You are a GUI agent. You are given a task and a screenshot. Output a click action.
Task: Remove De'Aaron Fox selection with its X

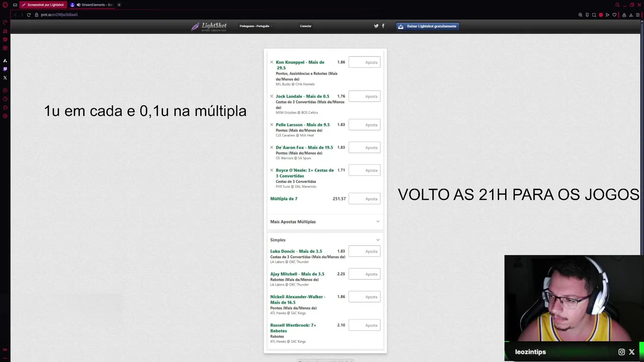point(272,147)
